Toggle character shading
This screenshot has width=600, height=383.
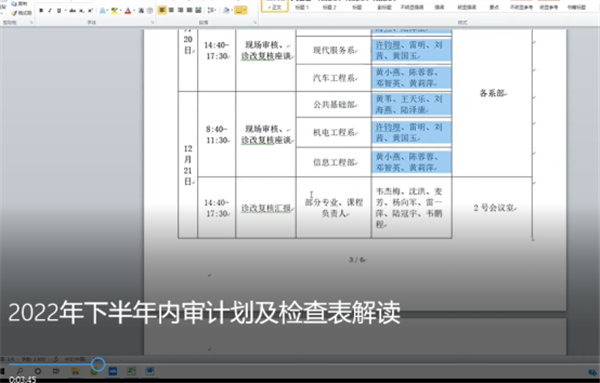click(x=141, y=11)
